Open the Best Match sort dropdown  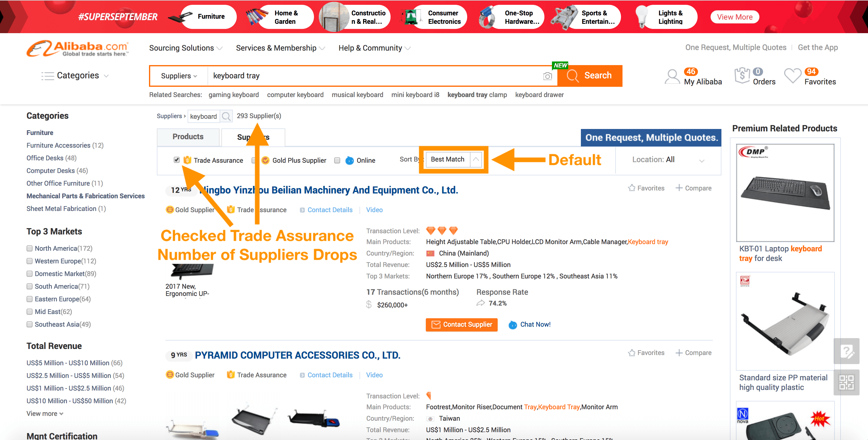pos(454,159)
